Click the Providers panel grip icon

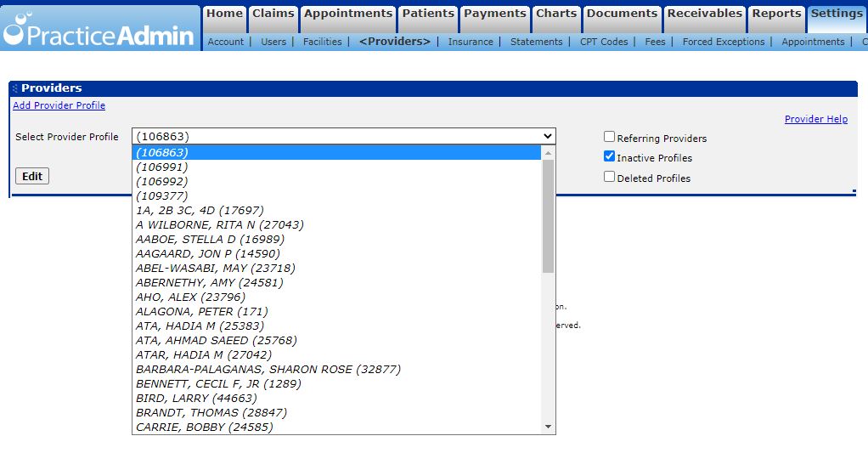15,88
